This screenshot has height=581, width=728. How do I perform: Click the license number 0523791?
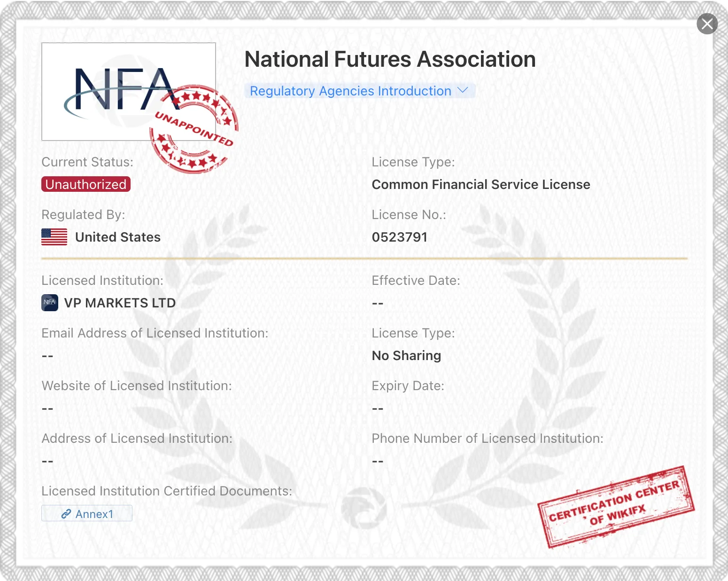(x=400, y=237)
